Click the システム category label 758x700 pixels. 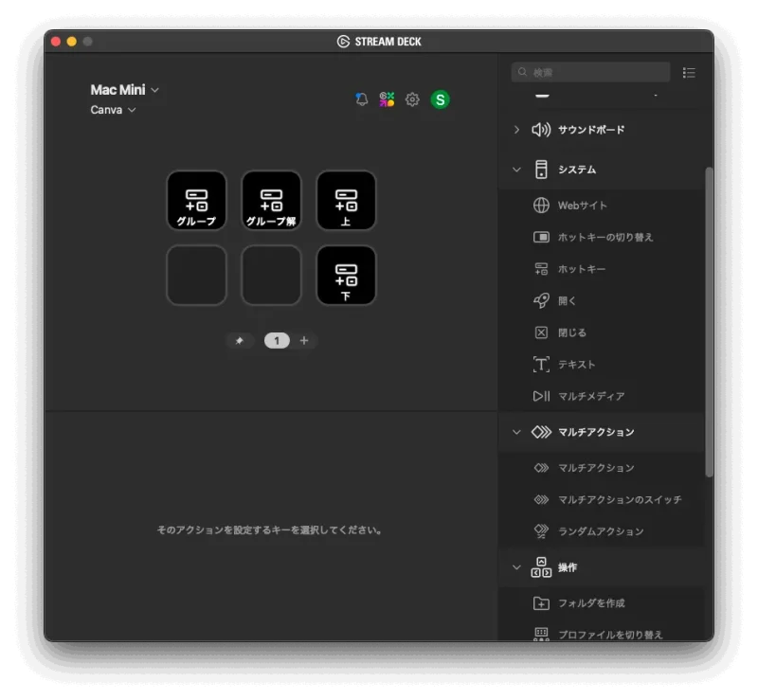(577, 170)
